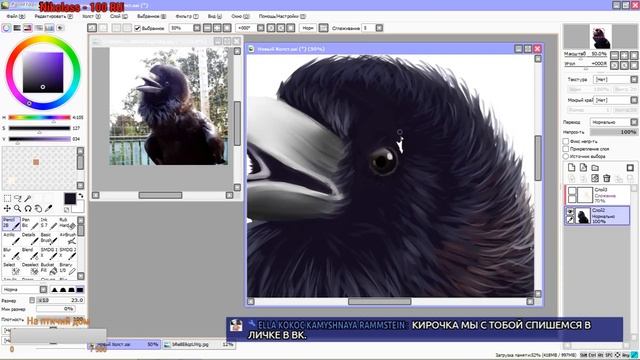Pick the lasso selection tool
This screenshot has height=360, width=640.
(18, 198)
